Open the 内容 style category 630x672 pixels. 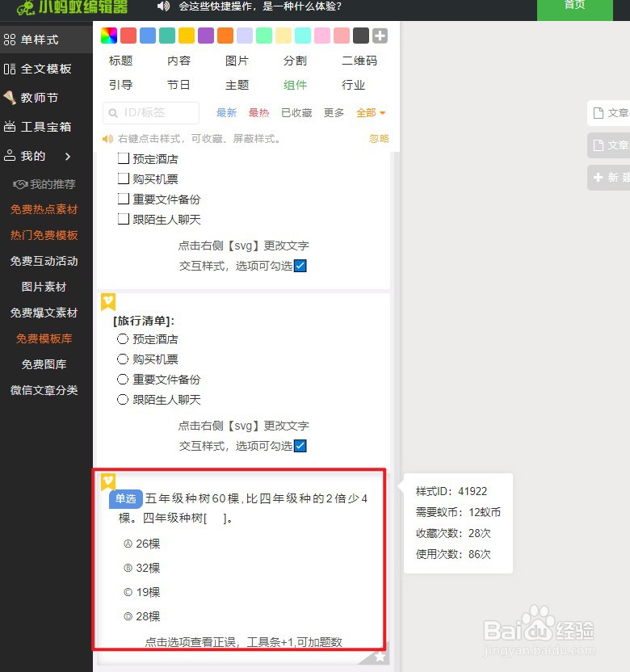pyautogui.click(x=178, y=61)
